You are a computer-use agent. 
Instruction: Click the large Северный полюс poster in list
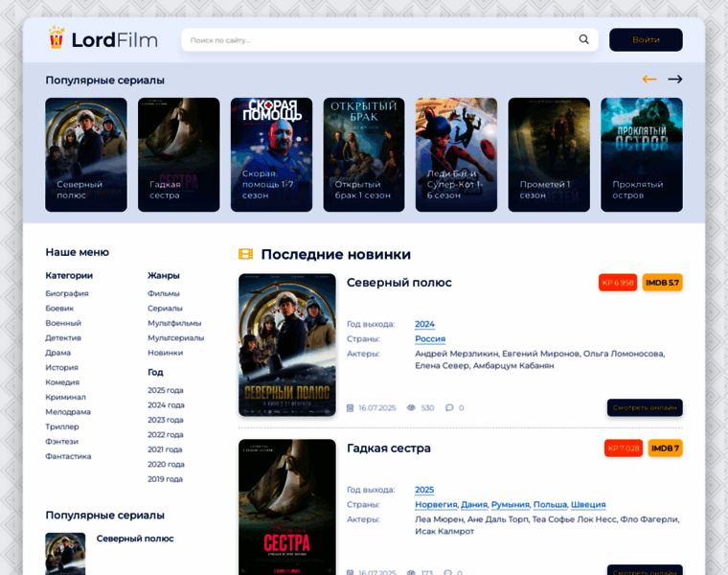point(287,345)
